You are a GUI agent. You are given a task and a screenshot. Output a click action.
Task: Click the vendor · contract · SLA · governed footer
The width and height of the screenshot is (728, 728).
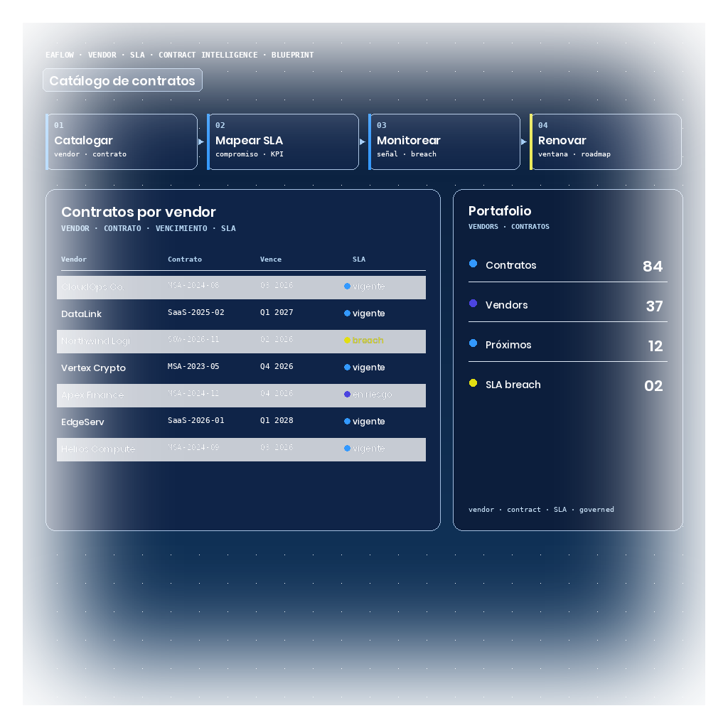(x=541, y=510)
